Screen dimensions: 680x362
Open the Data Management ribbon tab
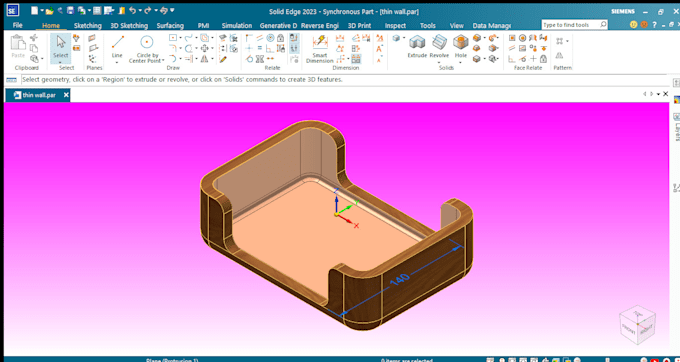pyautogui.click(x=491, y=26)
